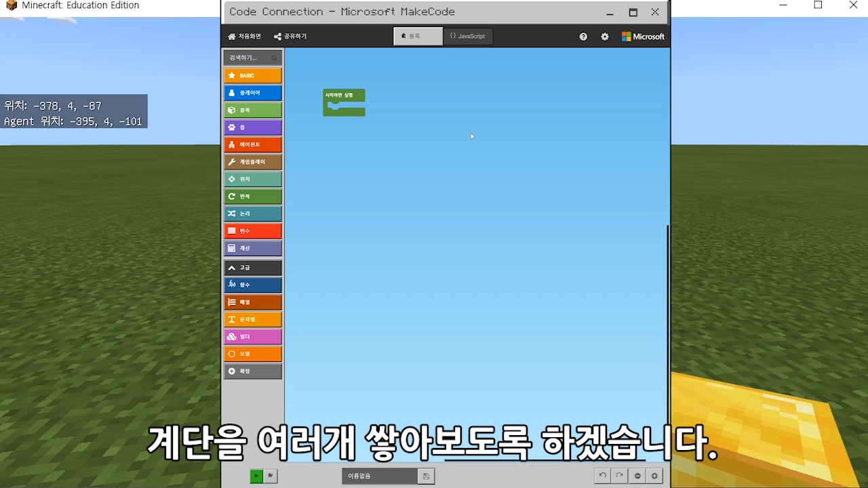Image resolution: width=868 pixels, height=488 pixels.
Task: Maximize the Minecraft Education Edition window
Action: [818, 5]
